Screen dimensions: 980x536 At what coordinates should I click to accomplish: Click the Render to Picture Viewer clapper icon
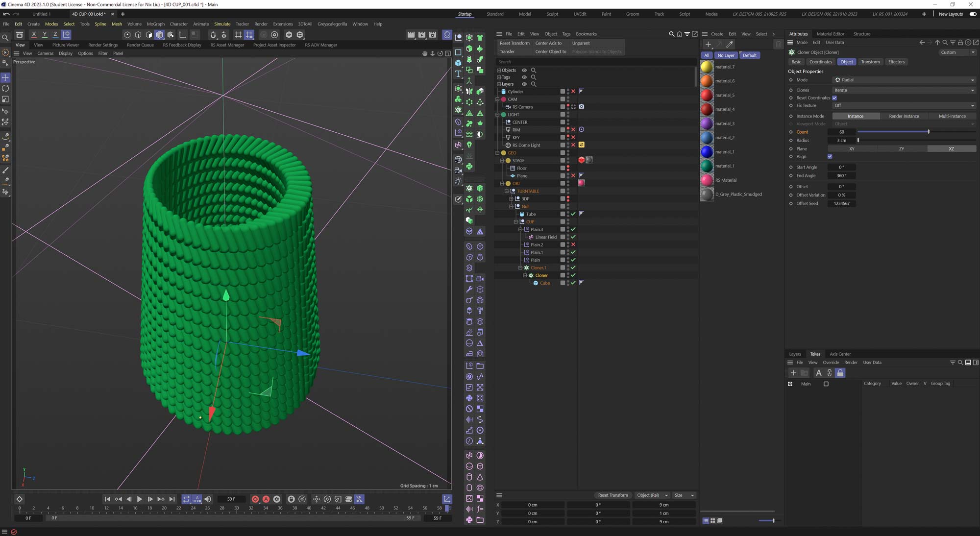coord(422,34)
